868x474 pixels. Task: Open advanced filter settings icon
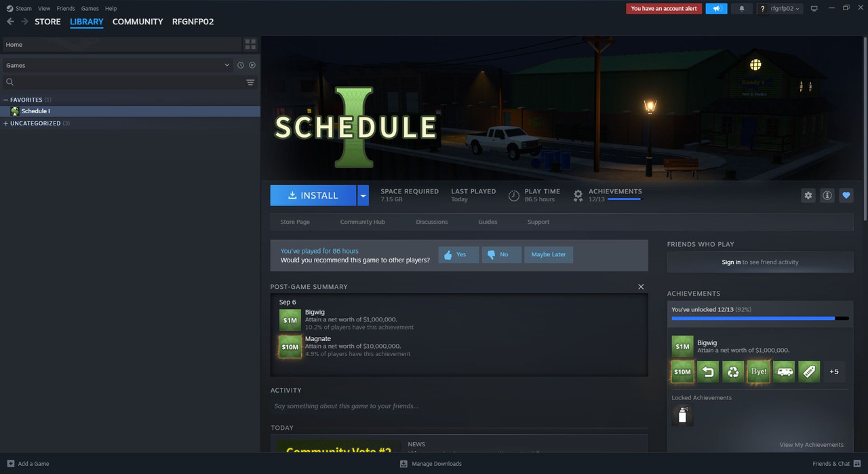pyautogui.click(x=250, y=82)
